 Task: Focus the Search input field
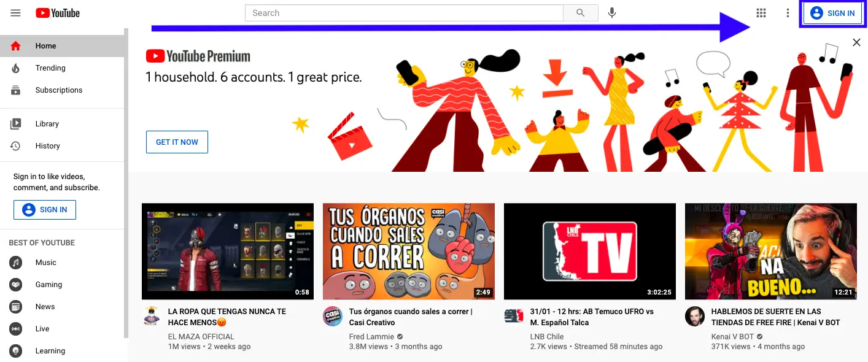click(404, 13)
